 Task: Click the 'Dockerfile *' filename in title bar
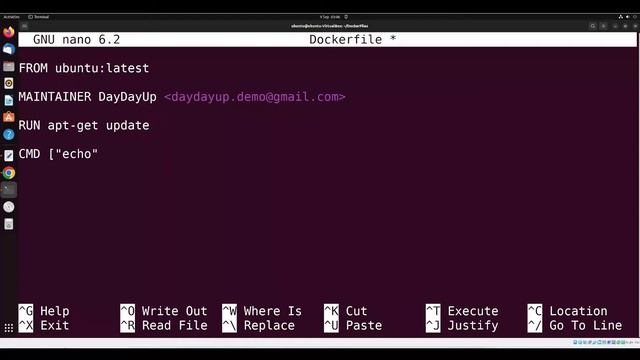[353, 40]
